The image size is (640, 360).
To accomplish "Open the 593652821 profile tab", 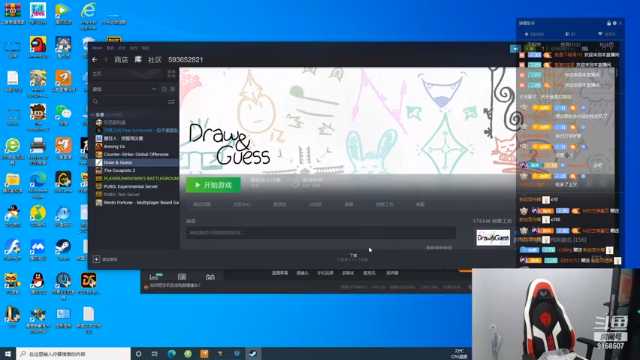I will (x=186, y=60).
